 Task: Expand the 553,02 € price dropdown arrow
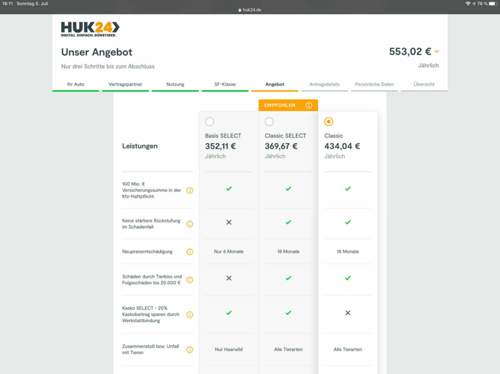point(437,52)
